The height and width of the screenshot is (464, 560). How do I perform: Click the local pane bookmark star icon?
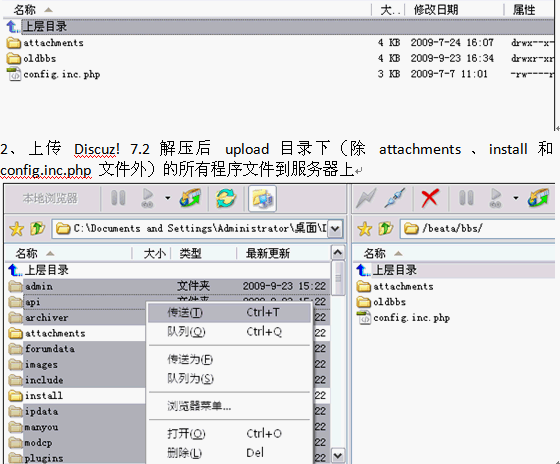pyautogui.click(x=16, y=229)
